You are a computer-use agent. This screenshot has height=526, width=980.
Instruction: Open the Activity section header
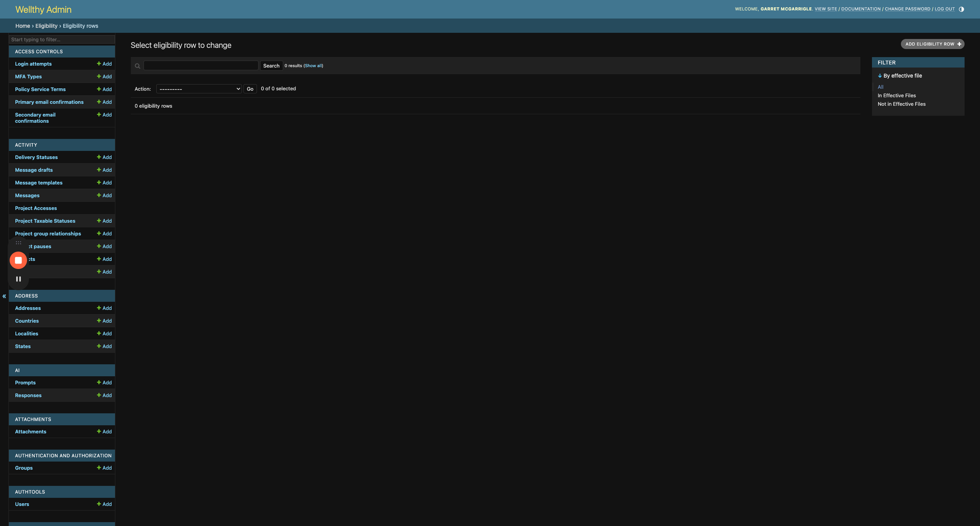click(26, 145)
